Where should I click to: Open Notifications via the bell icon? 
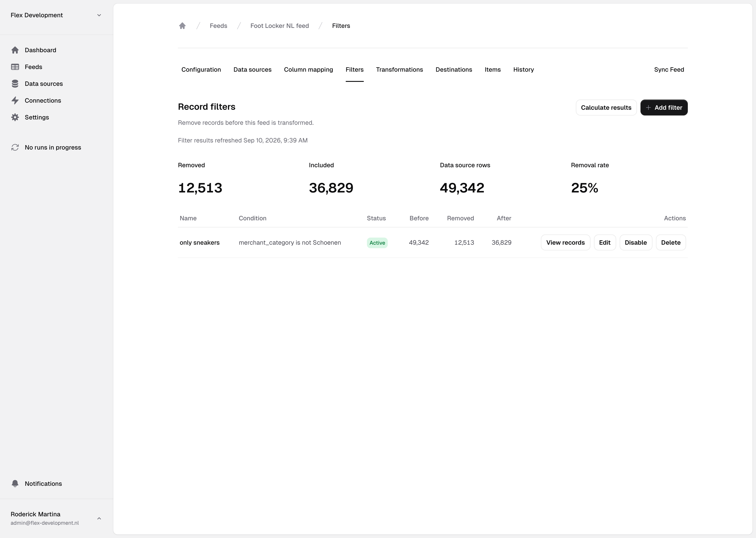pos(15,484)
